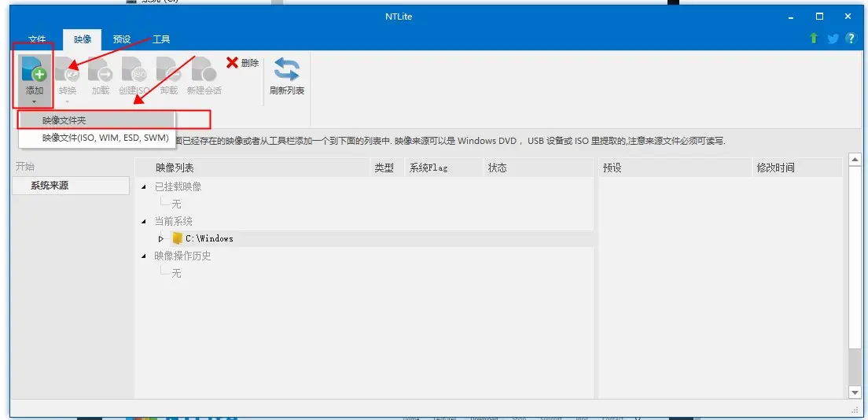
Task: Select the C:\Windows folder icon
Action: pyautogui.click(x=177, y=238)
